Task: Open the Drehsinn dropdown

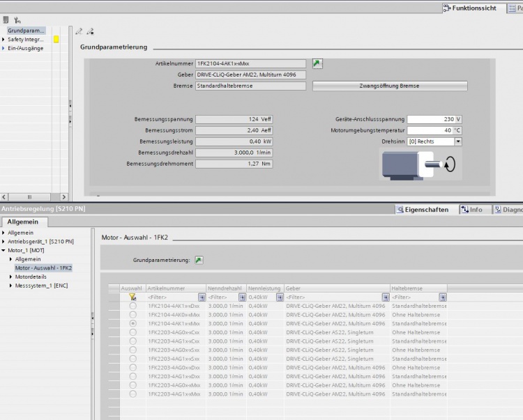Action: (458, 141)
